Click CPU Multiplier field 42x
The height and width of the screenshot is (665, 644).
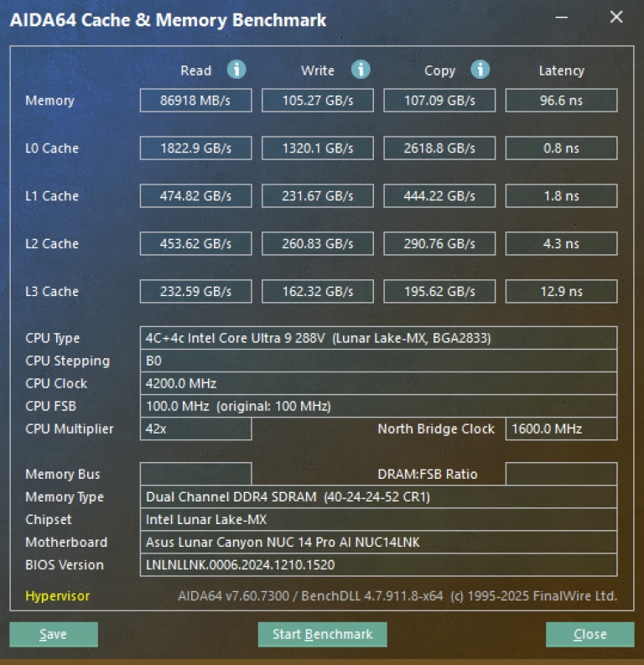point(195,429)
